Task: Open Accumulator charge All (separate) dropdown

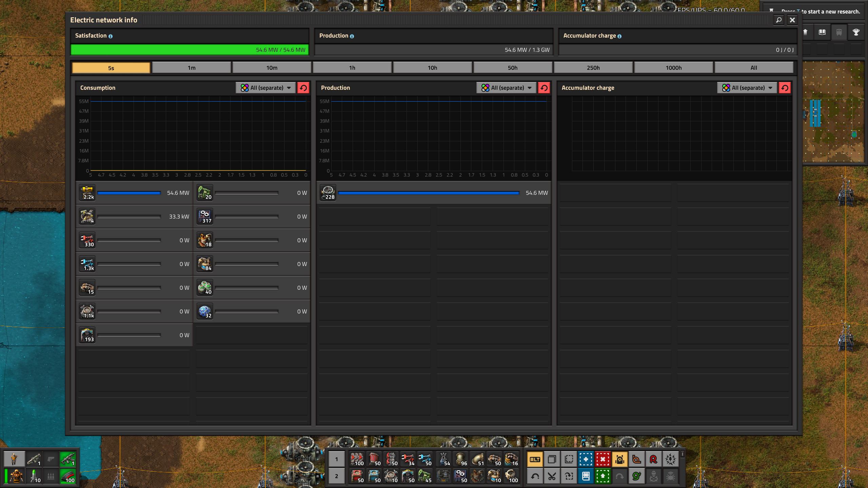Action: 747,88
